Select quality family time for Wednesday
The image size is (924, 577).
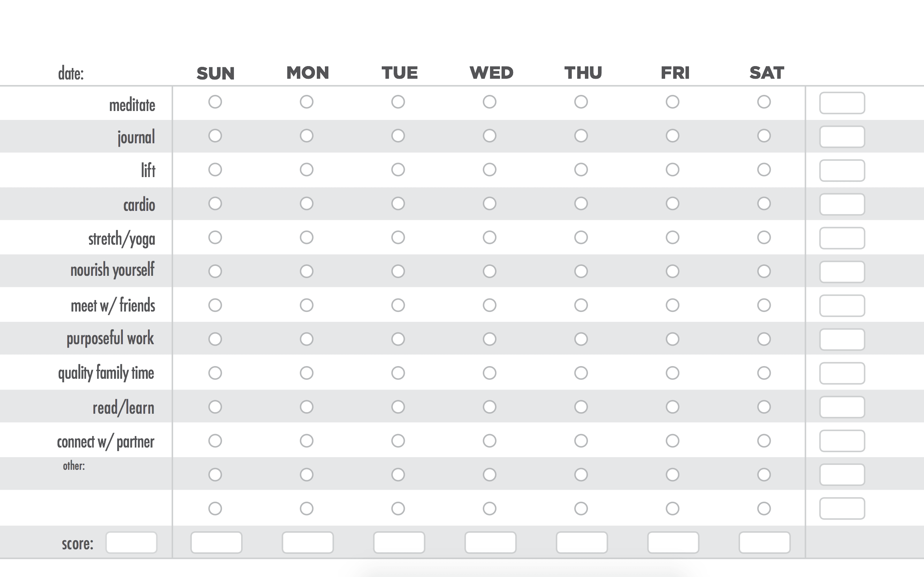click(490, 373)
